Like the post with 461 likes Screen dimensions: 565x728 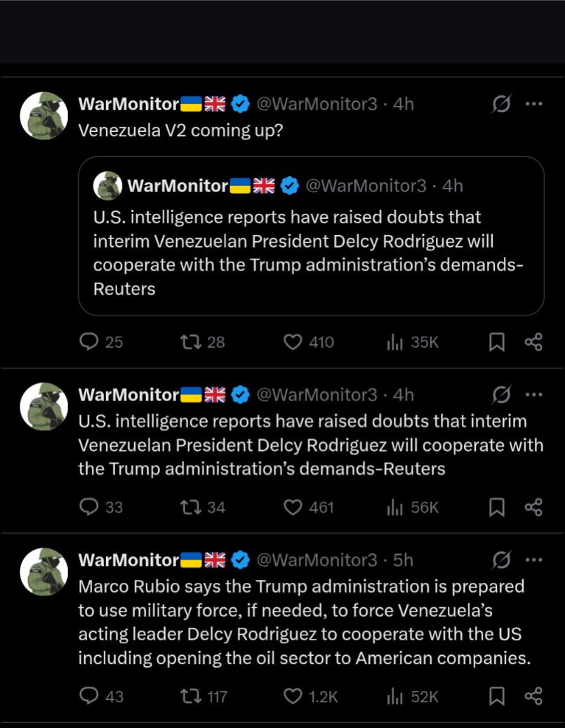click(293, 507)
